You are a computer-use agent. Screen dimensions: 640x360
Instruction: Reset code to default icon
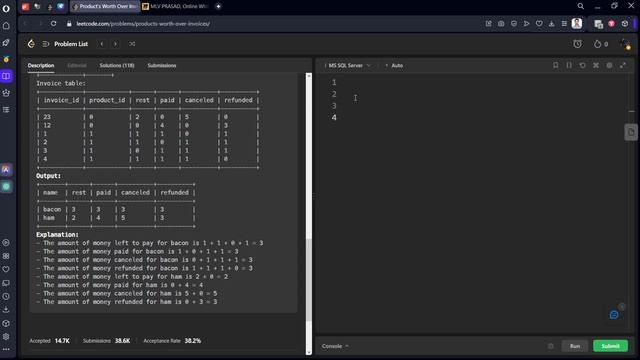tap(582, 65)
